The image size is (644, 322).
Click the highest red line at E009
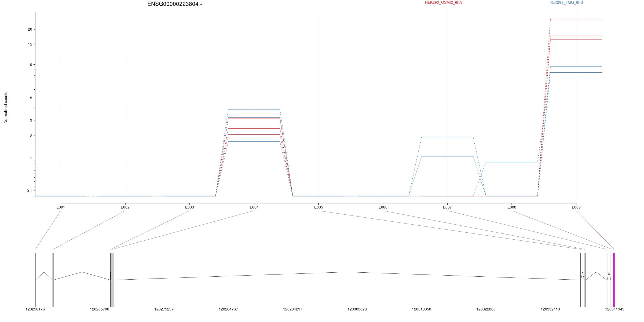coord(576,19)
